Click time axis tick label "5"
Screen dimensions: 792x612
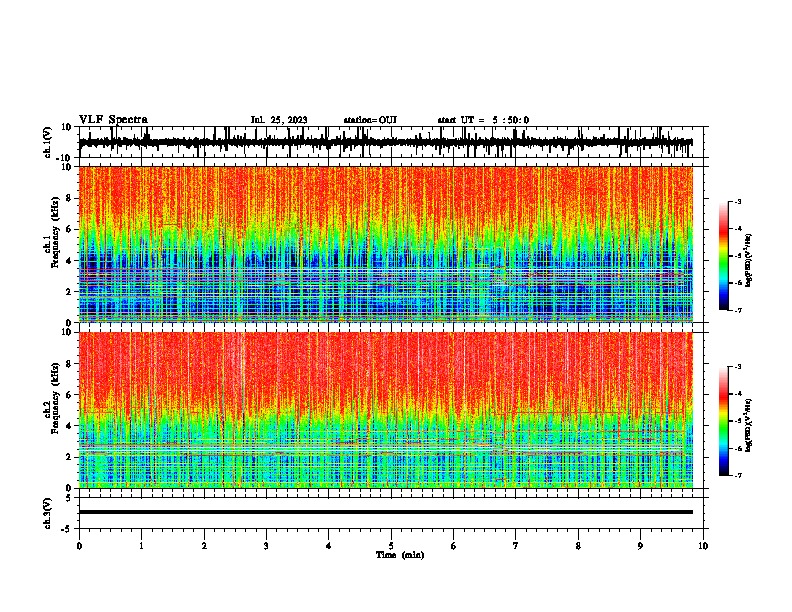(x=391, y=546)
